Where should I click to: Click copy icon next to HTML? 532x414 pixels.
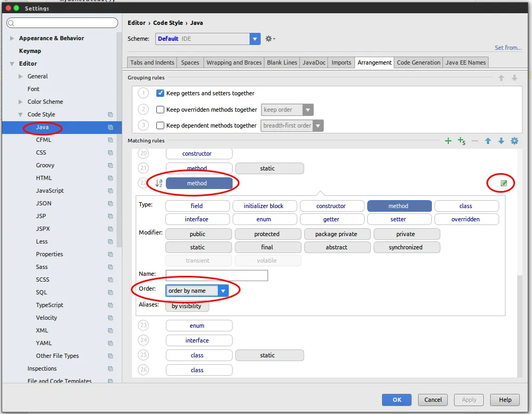tap(110, 178)
